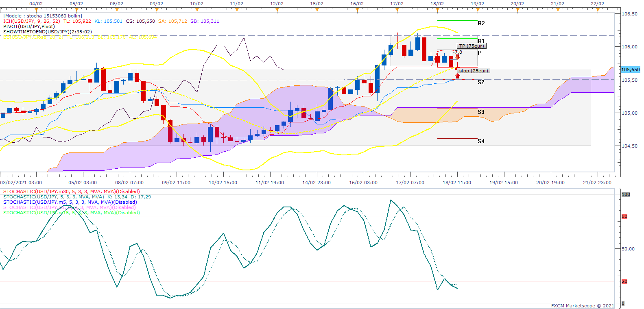Click the red up arrow under the stop label
This screenshot has height=309, width=644.
[x=458, y=76]
